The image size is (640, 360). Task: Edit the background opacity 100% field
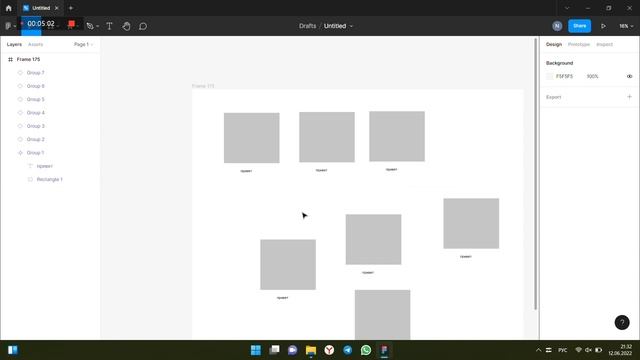click(592, 76)
